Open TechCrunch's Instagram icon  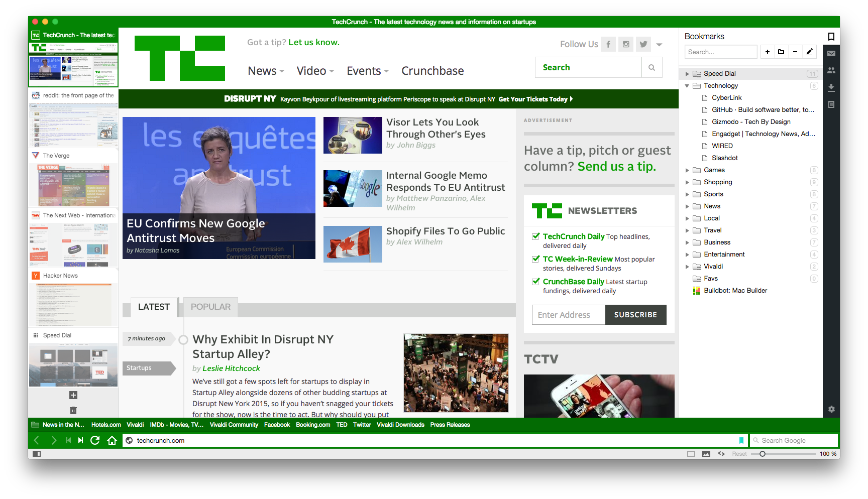coord(626,44)
